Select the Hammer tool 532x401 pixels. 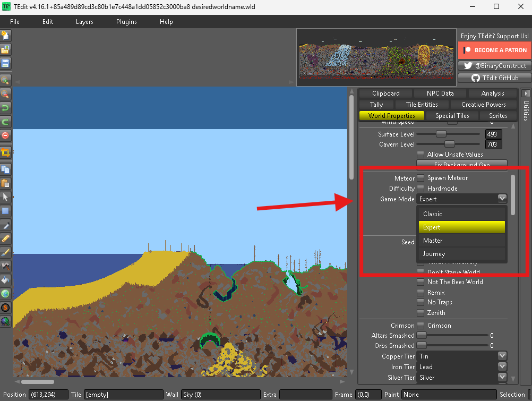pyautogui.click(x=5, y=266)
